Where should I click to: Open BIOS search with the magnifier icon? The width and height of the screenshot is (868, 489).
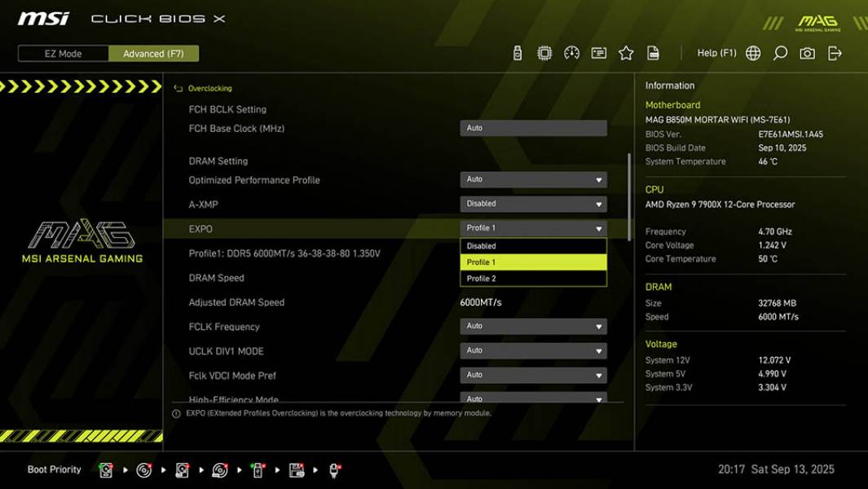[x=778, y=52]
